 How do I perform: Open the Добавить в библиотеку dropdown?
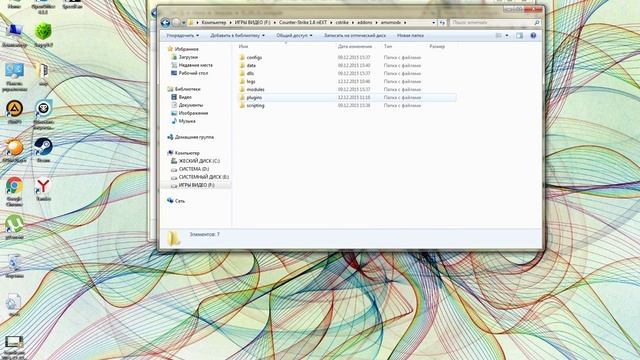(x=238, y=36)
